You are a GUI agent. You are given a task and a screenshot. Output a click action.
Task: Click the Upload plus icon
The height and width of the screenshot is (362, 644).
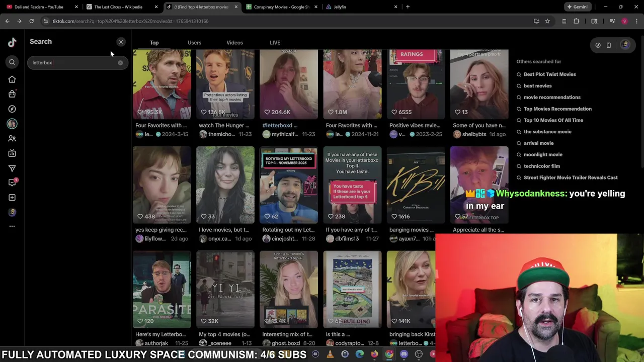12,198
